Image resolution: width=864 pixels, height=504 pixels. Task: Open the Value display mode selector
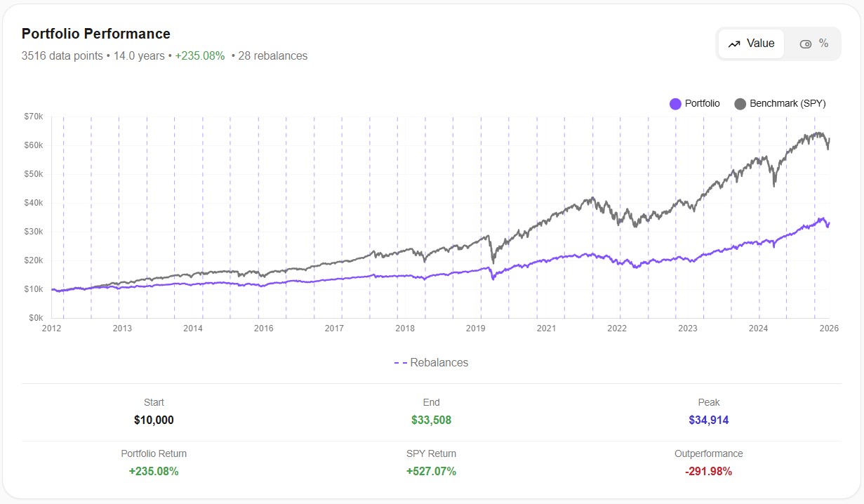750,44
